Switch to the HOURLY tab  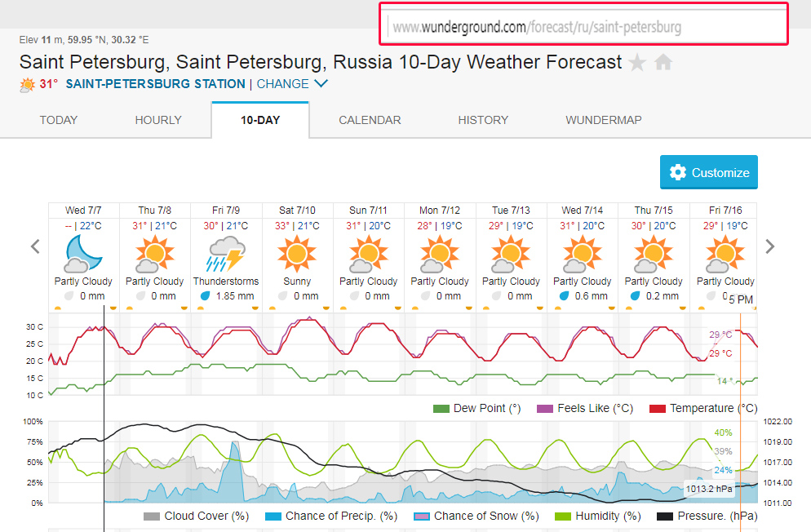coord(158,120)
